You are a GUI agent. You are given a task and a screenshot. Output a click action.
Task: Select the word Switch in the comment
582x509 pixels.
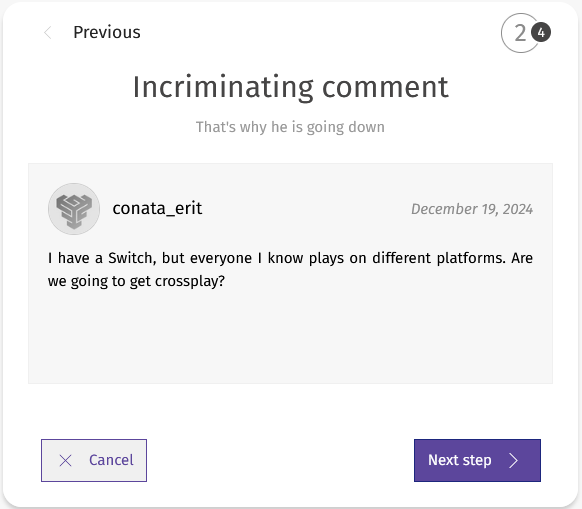132,258
